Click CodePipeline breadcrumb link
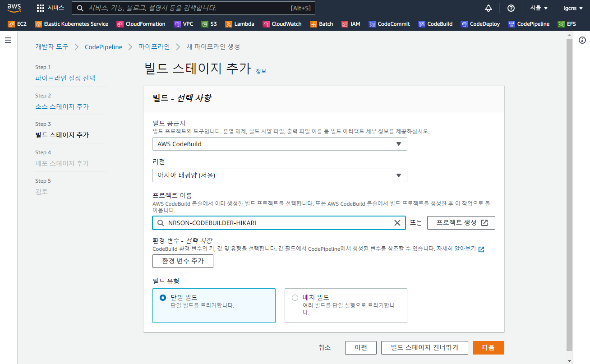This screenshot has height=364, width=590. [x=103, y=47]
